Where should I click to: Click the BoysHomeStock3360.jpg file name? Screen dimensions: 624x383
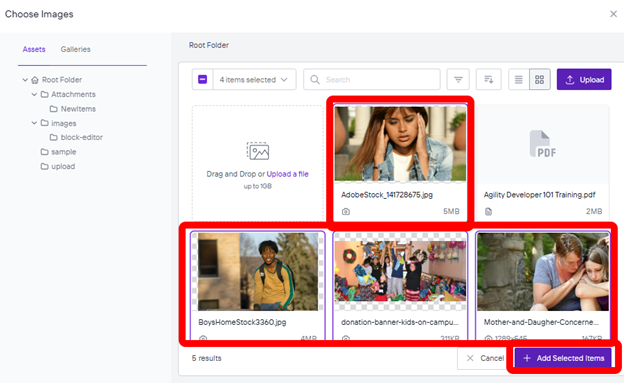pos(242,322)
